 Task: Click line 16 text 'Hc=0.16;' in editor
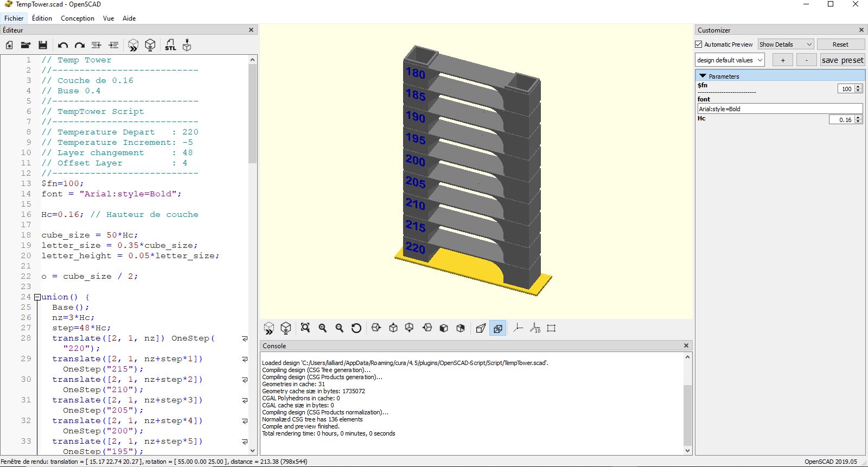coord(62,214)
